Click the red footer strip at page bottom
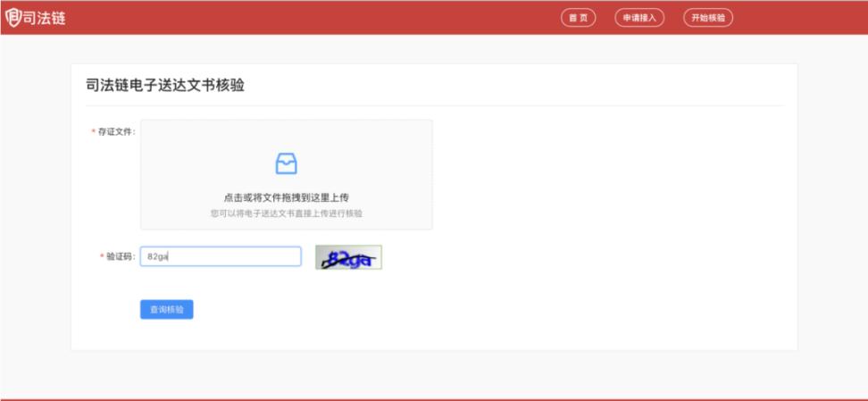 point(434,398)
